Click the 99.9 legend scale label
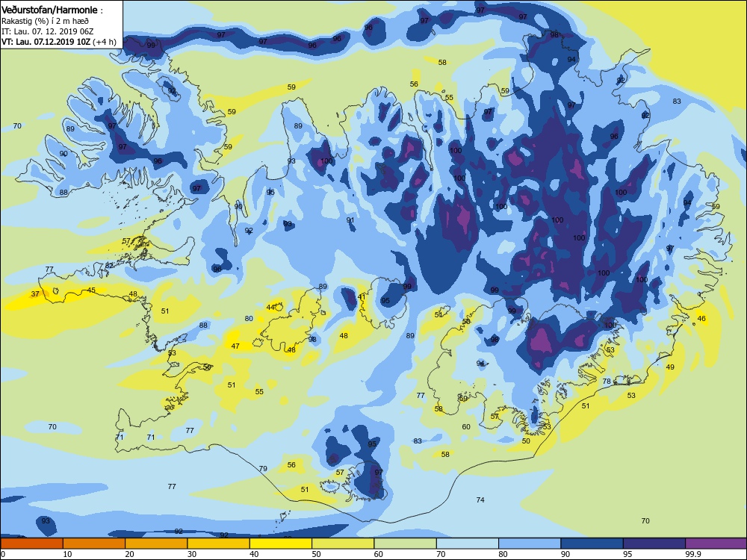 click(x=692, y=554)
